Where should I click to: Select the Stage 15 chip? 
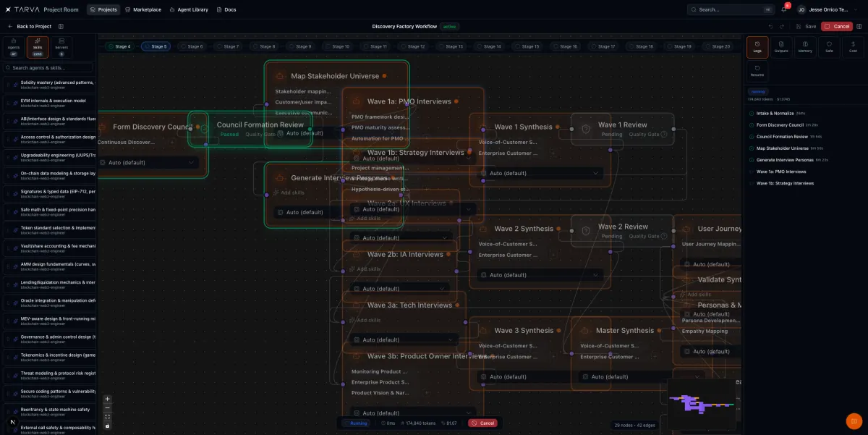[527, 46]
